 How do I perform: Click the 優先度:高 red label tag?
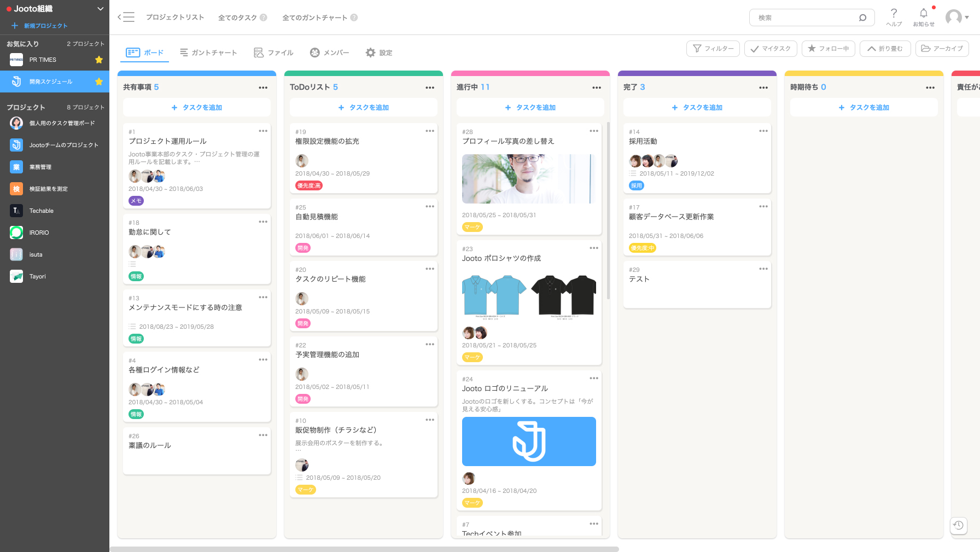pos(309,185)
